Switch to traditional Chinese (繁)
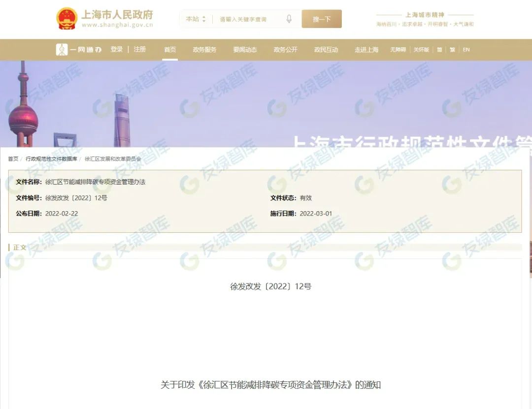 click(452, 50)
